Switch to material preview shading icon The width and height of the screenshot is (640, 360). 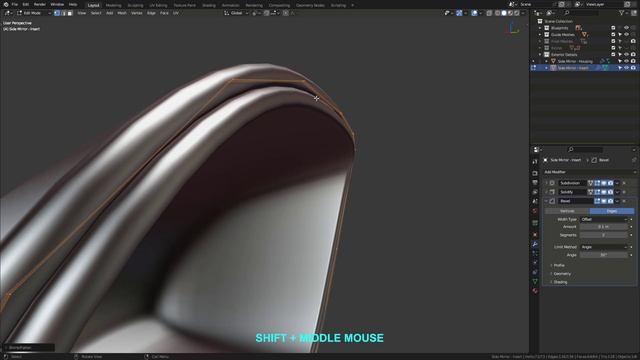pos(510,13)
